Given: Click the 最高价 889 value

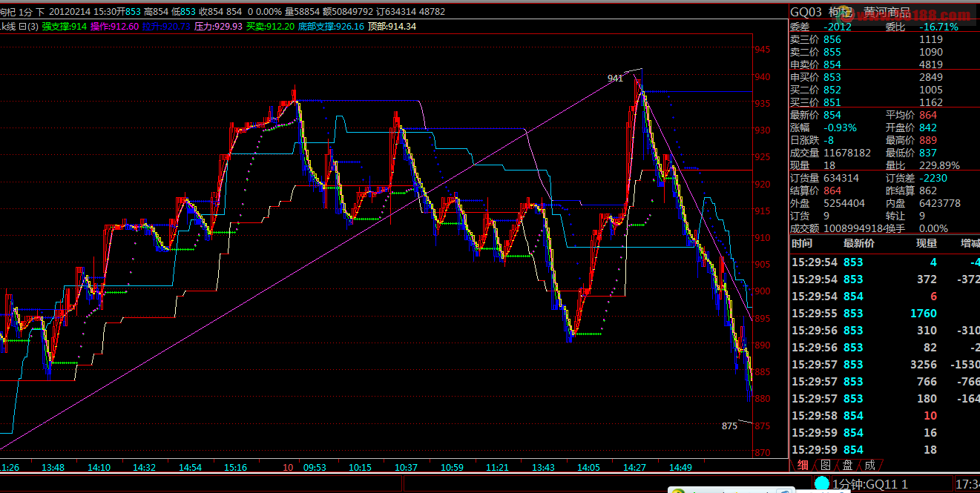Looking at the screenshot, I should coord(928,140).
